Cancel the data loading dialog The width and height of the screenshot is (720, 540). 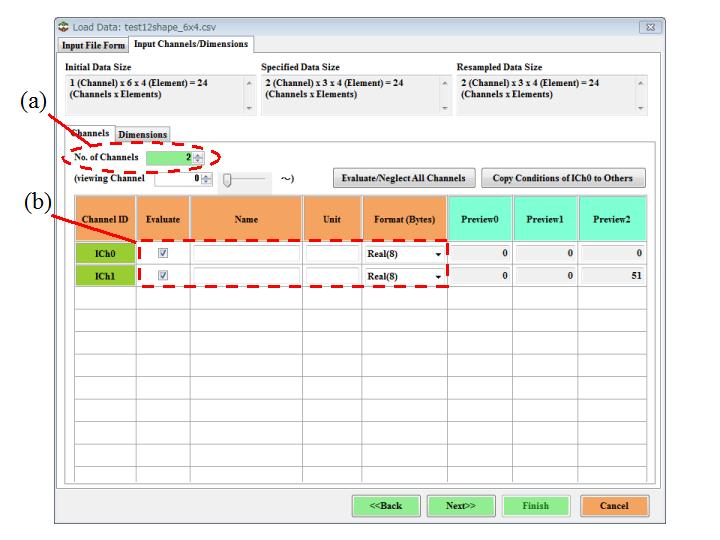pyautogui.click(x=613, y=505)
